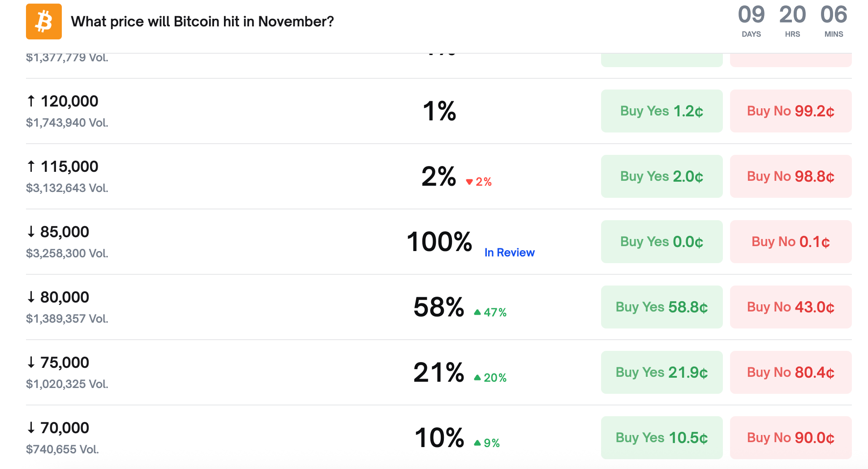Click the down arrow beside 75,000
The image size is (868, 469).
31,362
